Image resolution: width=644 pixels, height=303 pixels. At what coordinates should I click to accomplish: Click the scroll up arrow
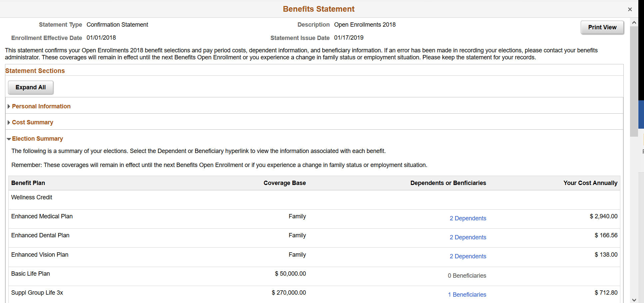click(634, 23)
